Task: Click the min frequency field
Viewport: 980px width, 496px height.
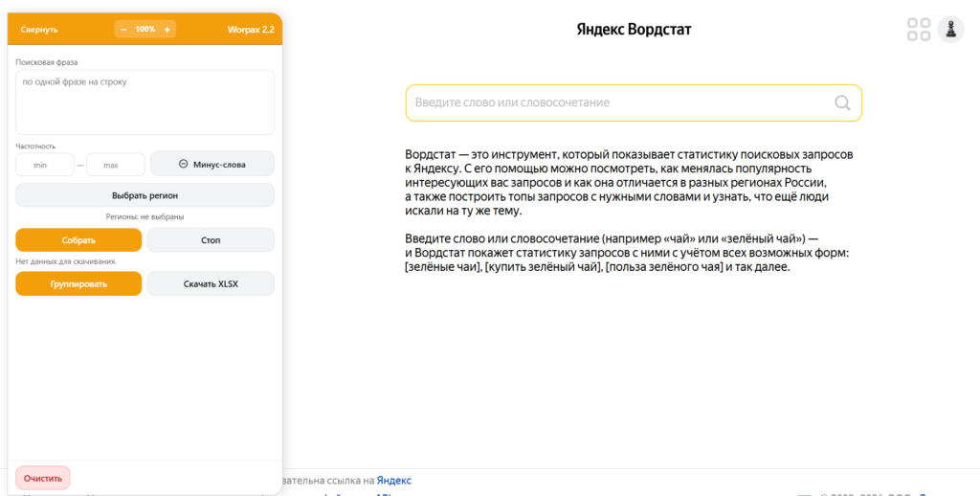Action: (x=44, y=165)
